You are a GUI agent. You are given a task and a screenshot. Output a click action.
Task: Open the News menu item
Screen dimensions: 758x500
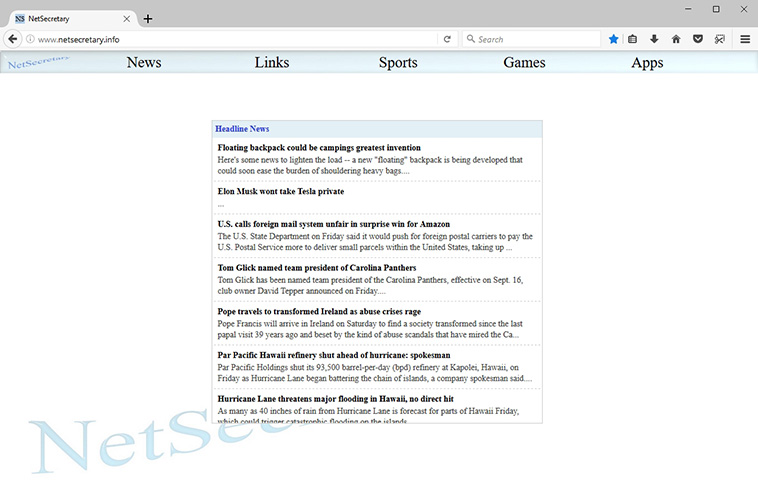[x=144, y=62]
